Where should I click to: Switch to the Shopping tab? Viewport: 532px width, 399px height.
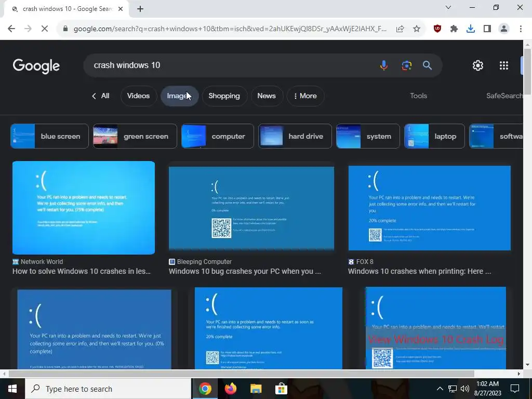click(224, 96)
